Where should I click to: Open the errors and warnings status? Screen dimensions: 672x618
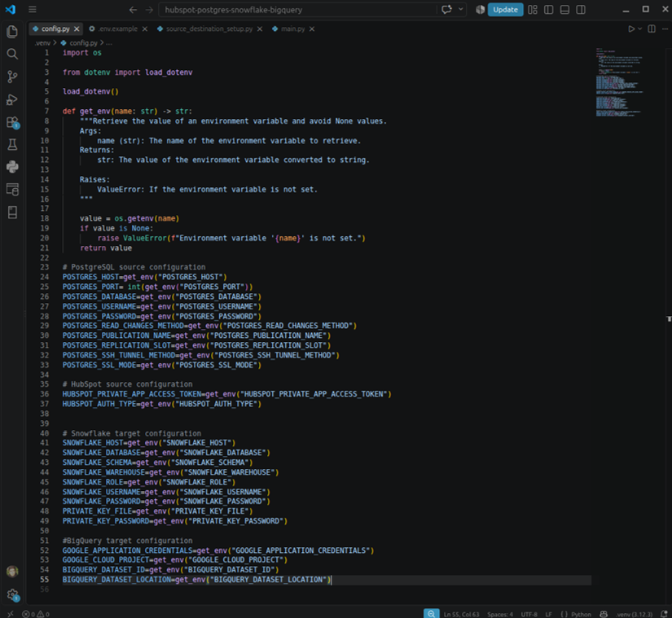pos(36,614)
